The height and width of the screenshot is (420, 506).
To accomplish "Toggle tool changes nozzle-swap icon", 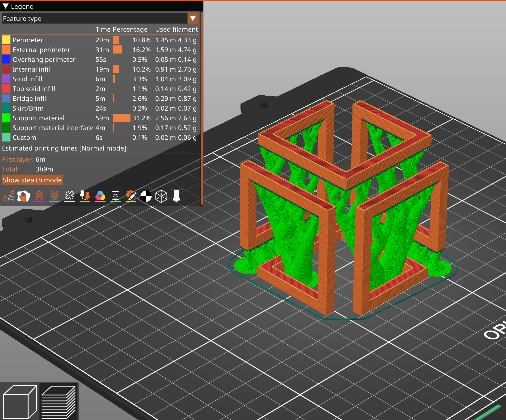I will tap(85, 196).
